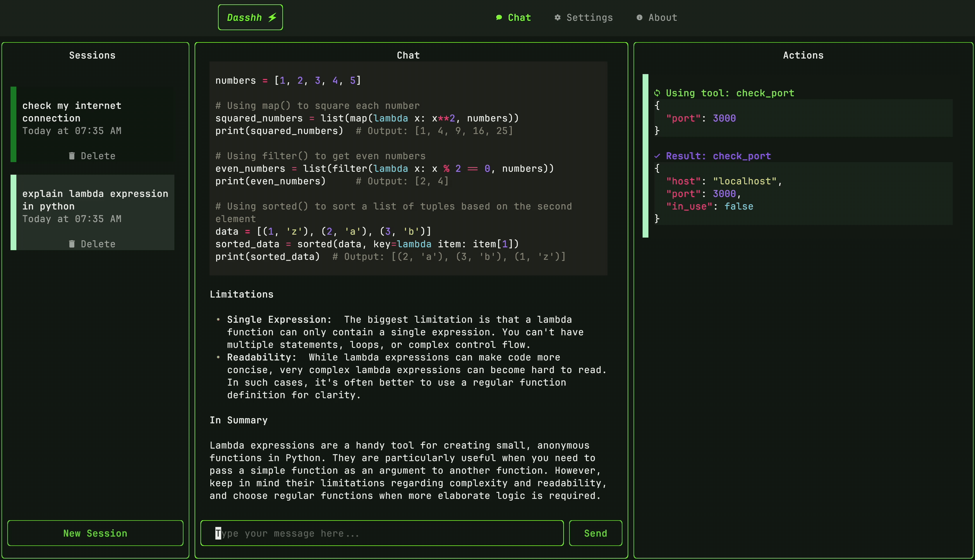Click the 'Limitations' heading
The width and height of the screenshot is (975, 560).
point(241,294)
